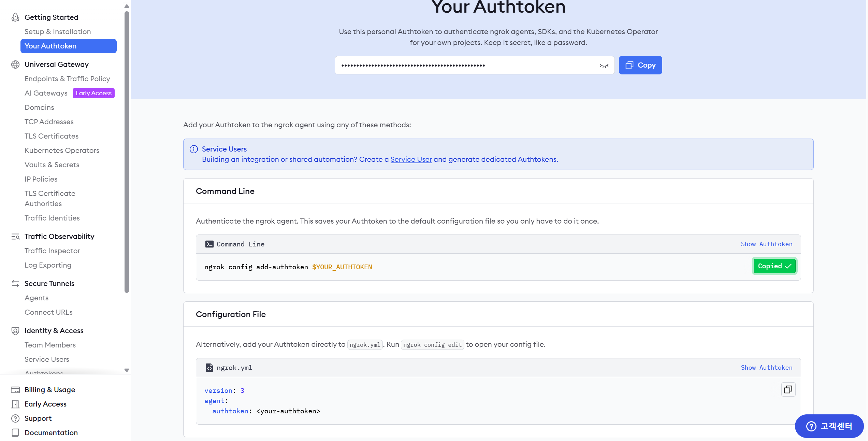Toggle authtoken visibility eye icon

pyautogui.click(x=604, y=66)
